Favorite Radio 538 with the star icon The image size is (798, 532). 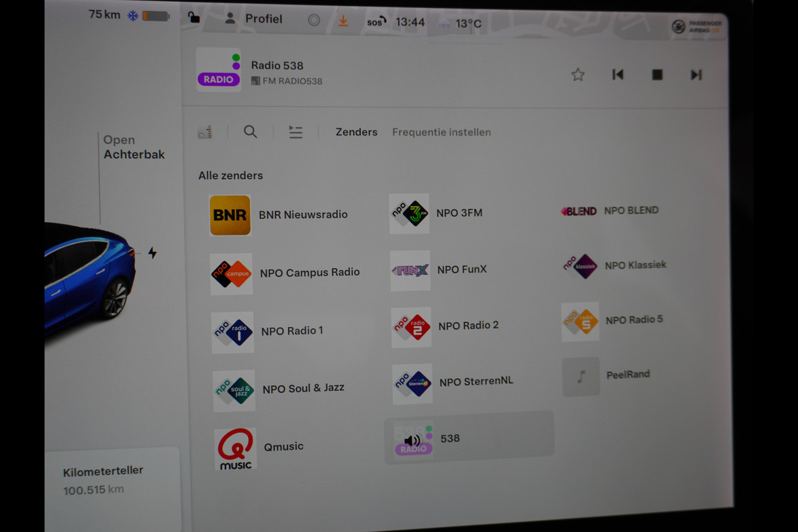[x=578, y=74]
